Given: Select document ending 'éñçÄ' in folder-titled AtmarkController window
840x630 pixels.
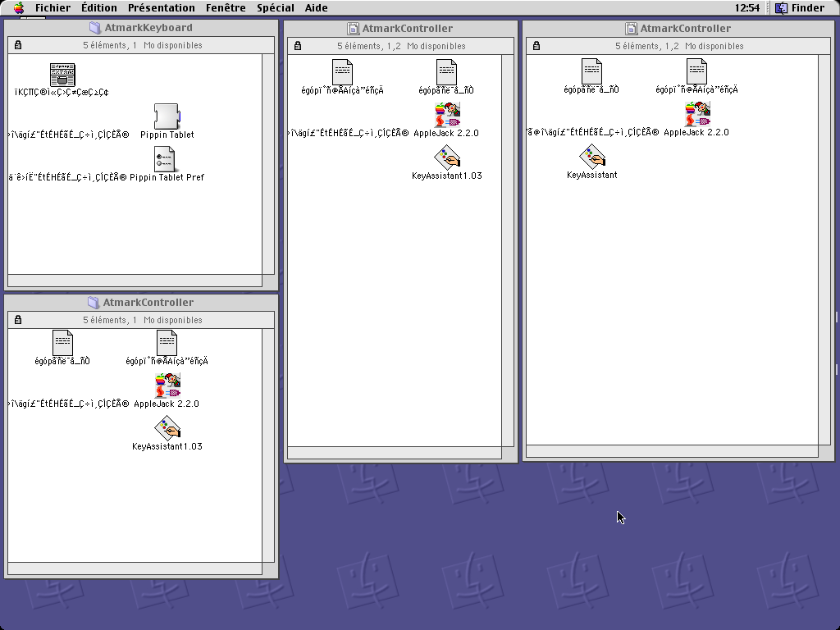Looking at the screenshot, I should [x=167, y=343].
